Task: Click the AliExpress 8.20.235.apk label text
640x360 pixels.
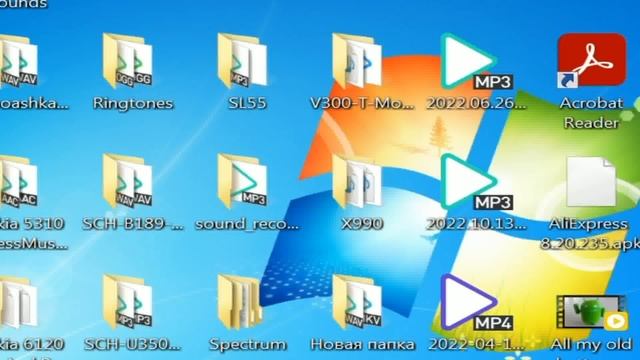Action: (x=590, y=233)
